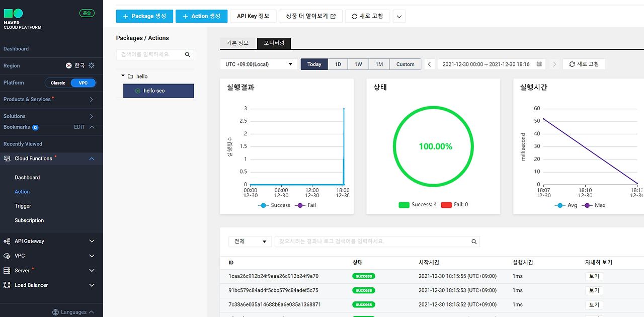Select the 1W time range
This screenshot has width=644, height=317.
pos(358,64)
